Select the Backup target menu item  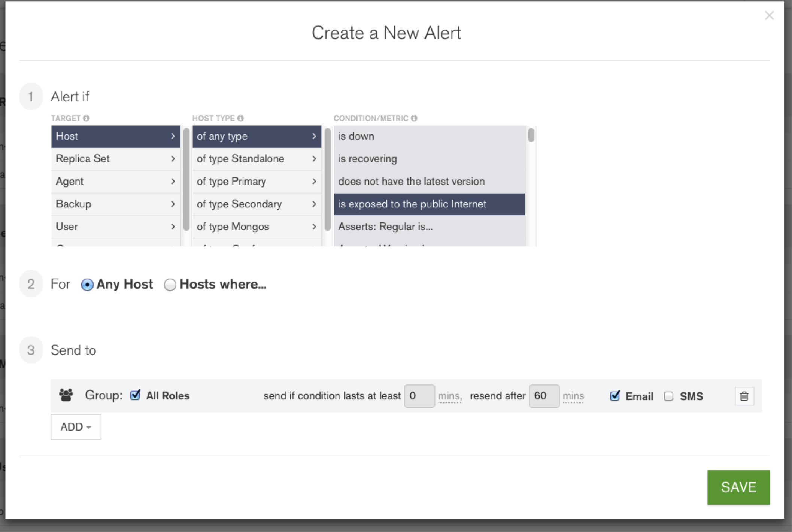[113, 204]
